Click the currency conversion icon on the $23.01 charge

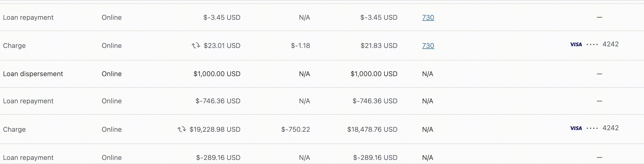[x=196, y=45]
